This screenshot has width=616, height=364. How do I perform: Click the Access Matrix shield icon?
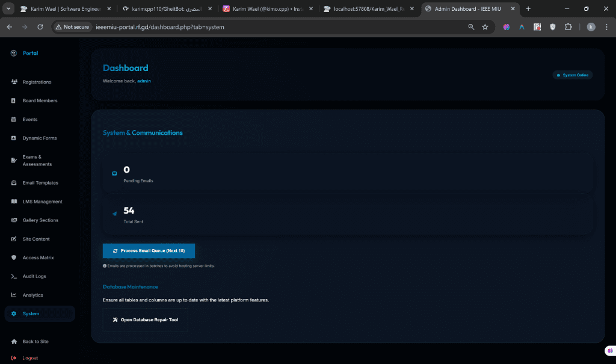coord(14,258)
